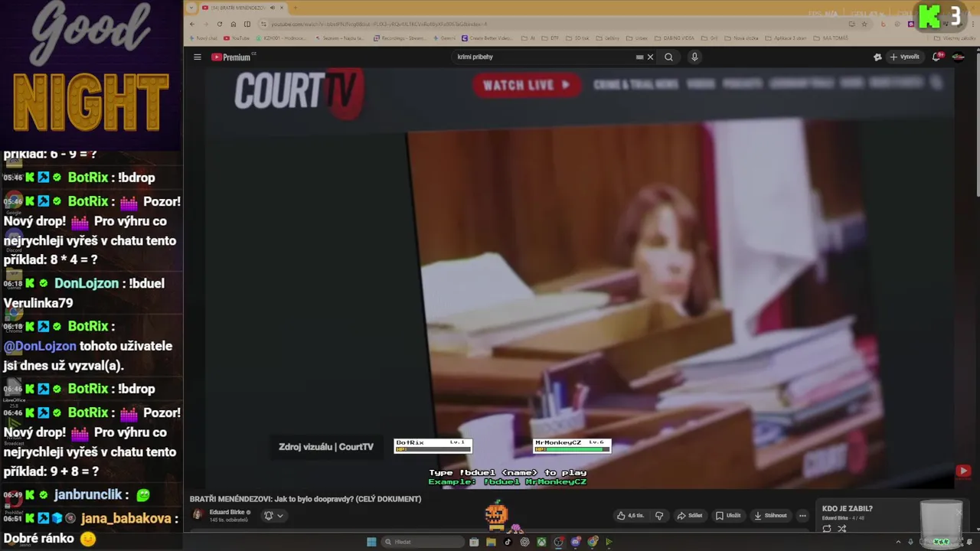Image resolution: width=980 pixels, height=551 pixels.
Task: Open the Nový chat bookmark
Action: pyautogui.click(x=203, y=38)
